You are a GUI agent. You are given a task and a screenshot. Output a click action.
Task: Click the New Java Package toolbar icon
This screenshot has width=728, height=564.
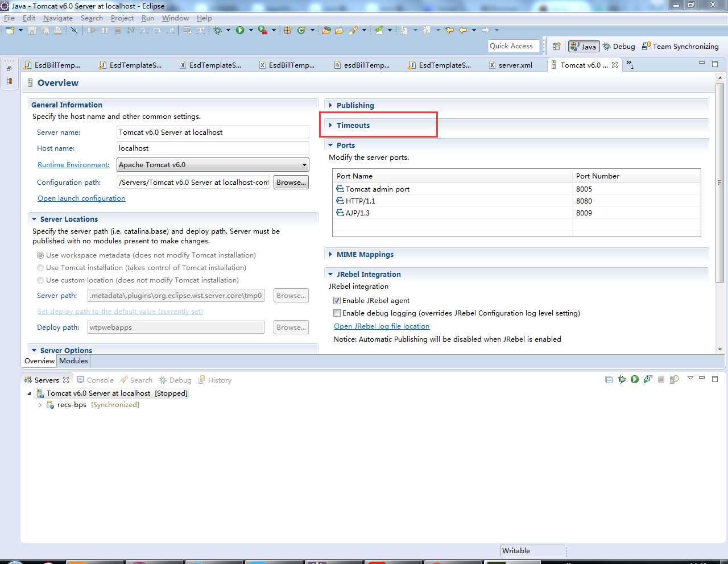click(x=287, y=30)
